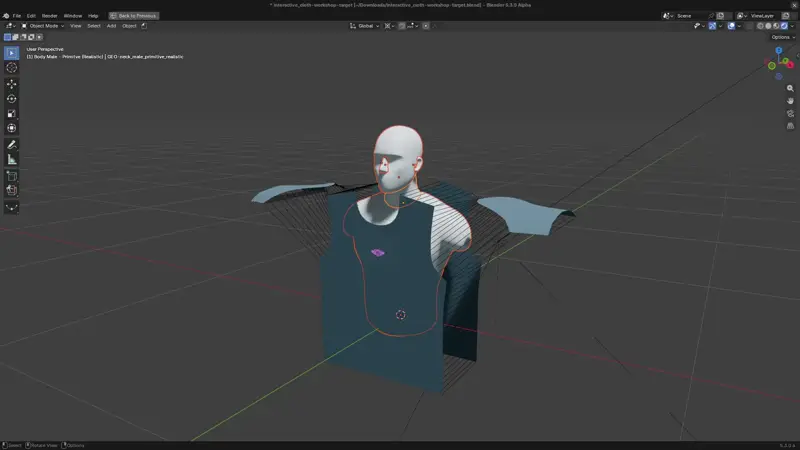800x450 pixels.
Task: Select the Annotate pencil tool
Action: (11, 145)
